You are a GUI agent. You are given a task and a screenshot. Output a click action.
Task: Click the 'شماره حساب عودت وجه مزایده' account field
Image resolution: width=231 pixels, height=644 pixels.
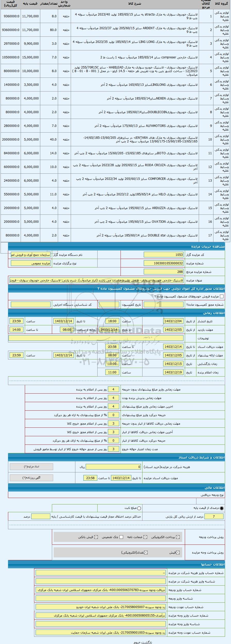[100, 632]
